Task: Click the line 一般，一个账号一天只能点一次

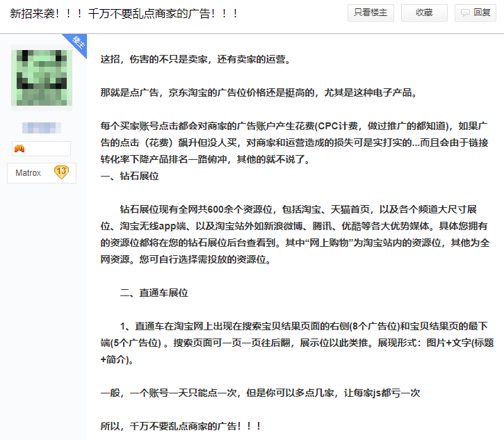Action: [261, 393]
